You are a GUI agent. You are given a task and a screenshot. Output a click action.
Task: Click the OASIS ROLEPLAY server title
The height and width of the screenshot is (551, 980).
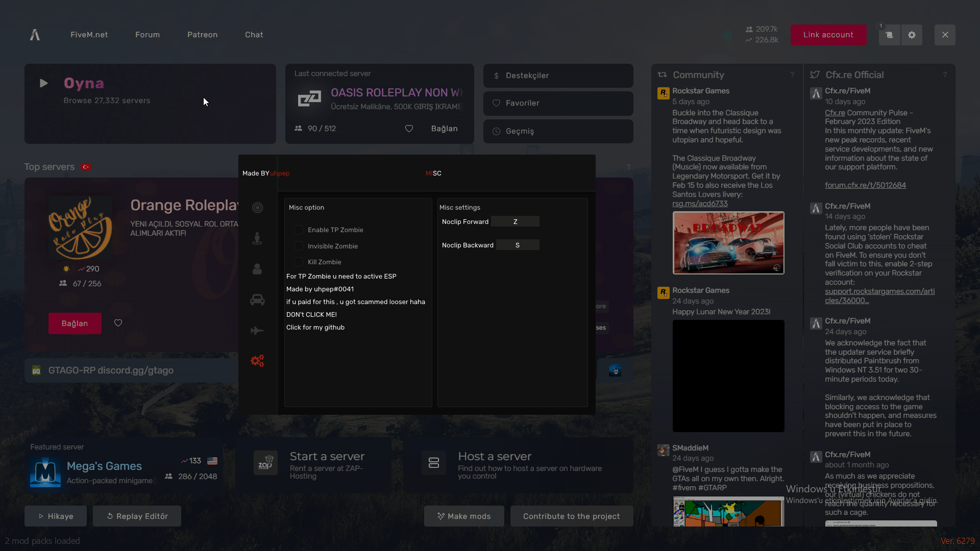point(397,92)
